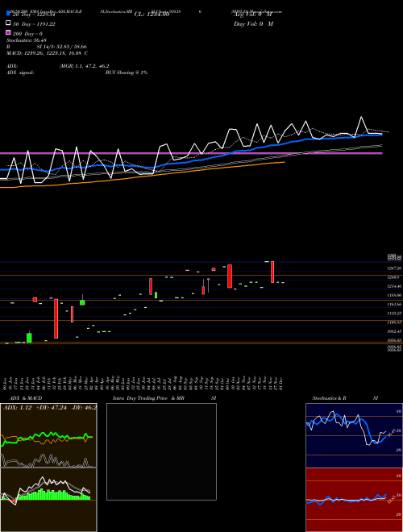
Task: Click the ADX: 1.12 +DY: 47.24 header
Action: (x=49, y=408)
